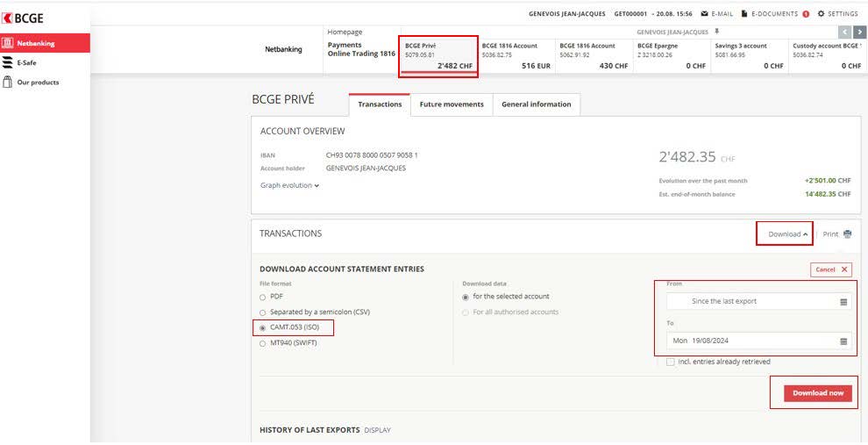Select the BCGE Epargne account tile
Screen dimensions: 868x445
coord(671,56)
